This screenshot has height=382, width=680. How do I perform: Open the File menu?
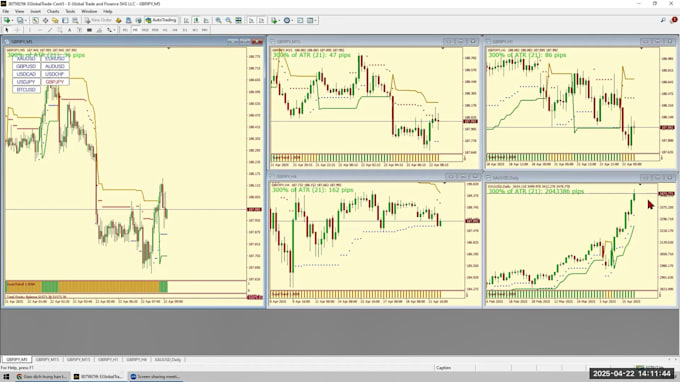(6, 11)
